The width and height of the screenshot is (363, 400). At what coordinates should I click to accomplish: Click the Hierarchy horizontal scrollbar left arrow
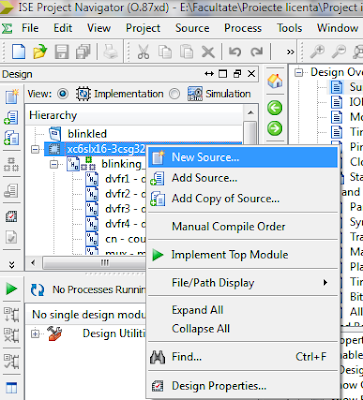(x=33, y=263)
